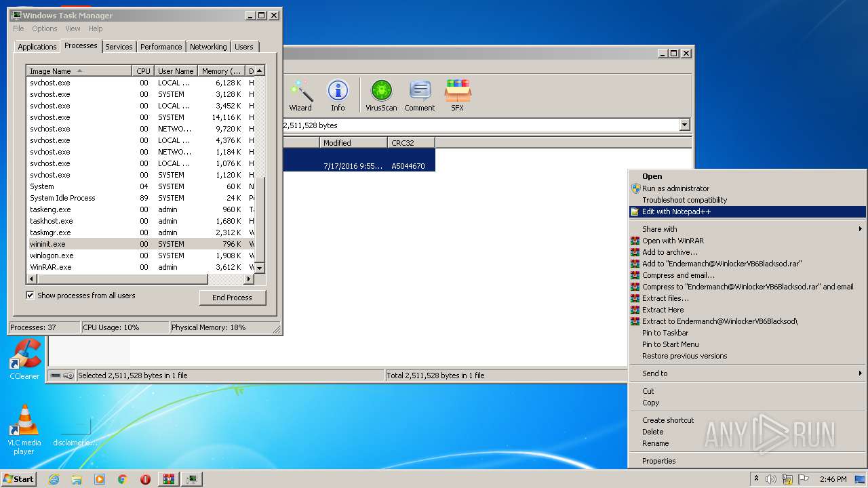Click the network status tray icon
This screenshot has width=868, height=488.
(x=787, y=479)
